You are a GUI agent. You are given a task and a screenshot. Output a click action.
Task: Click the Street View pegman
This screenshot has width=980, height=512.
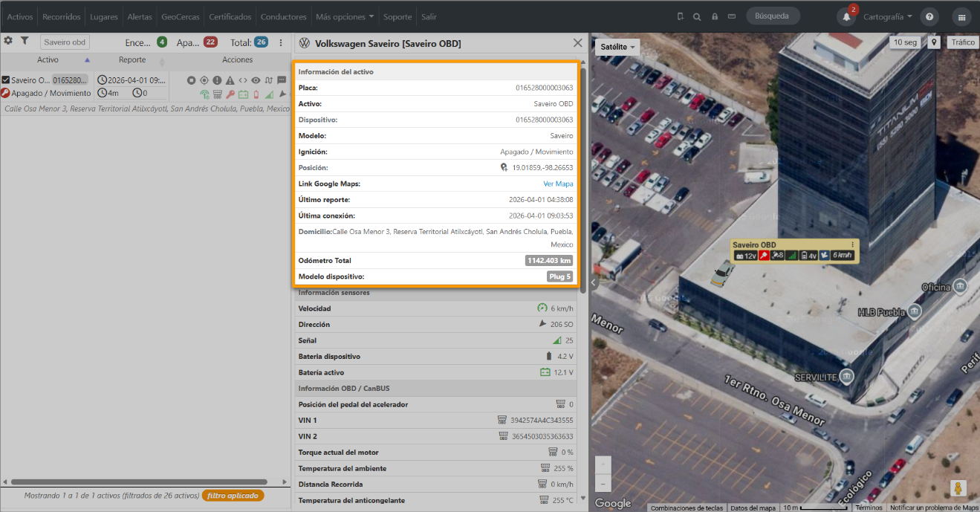coord(958,488)
